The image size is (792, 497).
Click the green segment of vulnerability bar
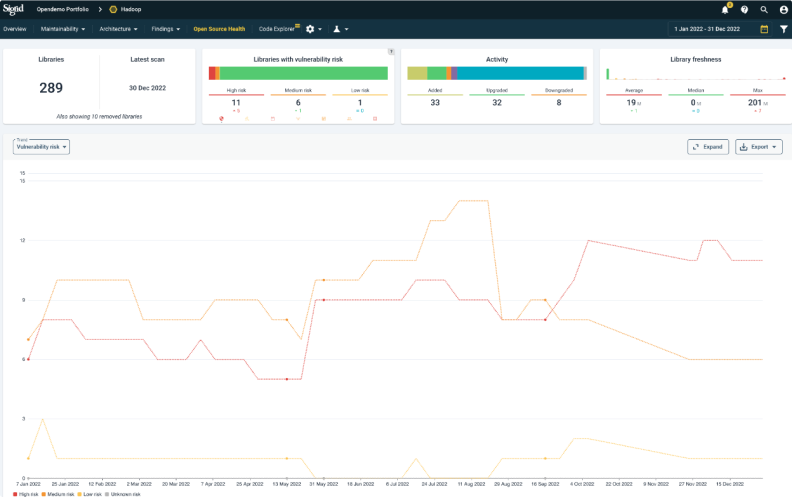pyautogui.click(x=304, y=73)
